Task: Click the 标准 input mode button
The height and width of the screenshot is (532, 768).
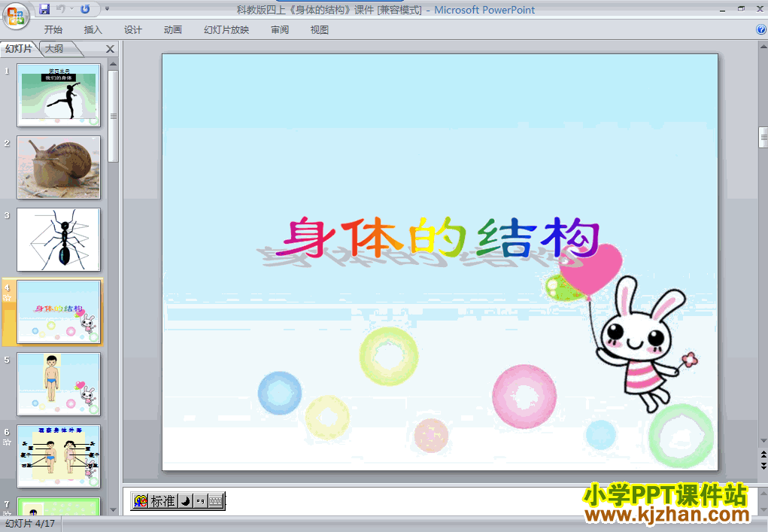Action: [x=162, y=501]
